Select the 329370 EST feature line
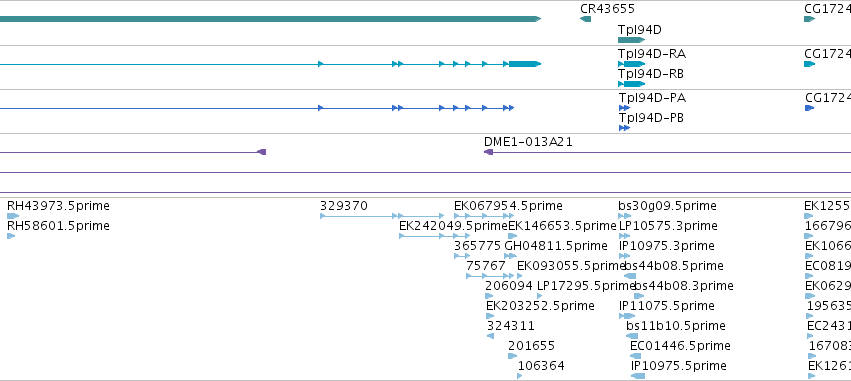Viewport: 851px width, 381px height. tap(382, 216)
